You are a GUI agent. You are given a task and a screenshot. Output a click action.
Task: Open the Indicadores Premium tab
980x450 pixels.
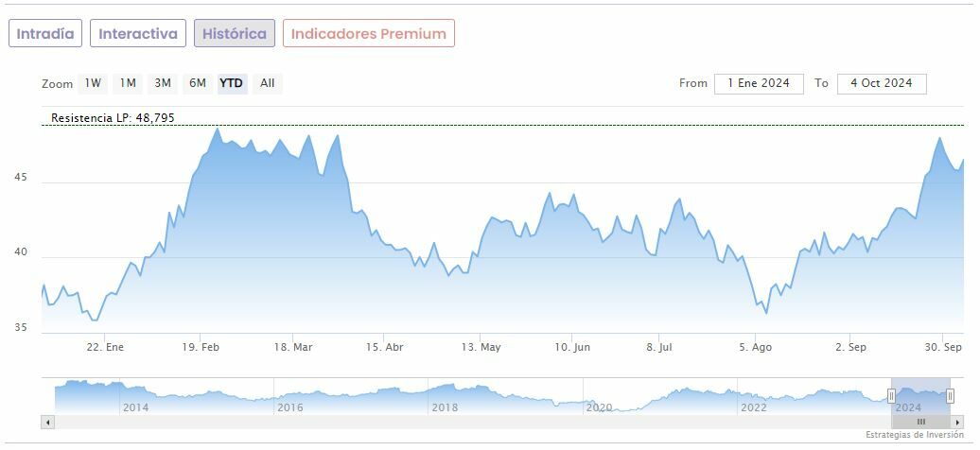[368, 34]
